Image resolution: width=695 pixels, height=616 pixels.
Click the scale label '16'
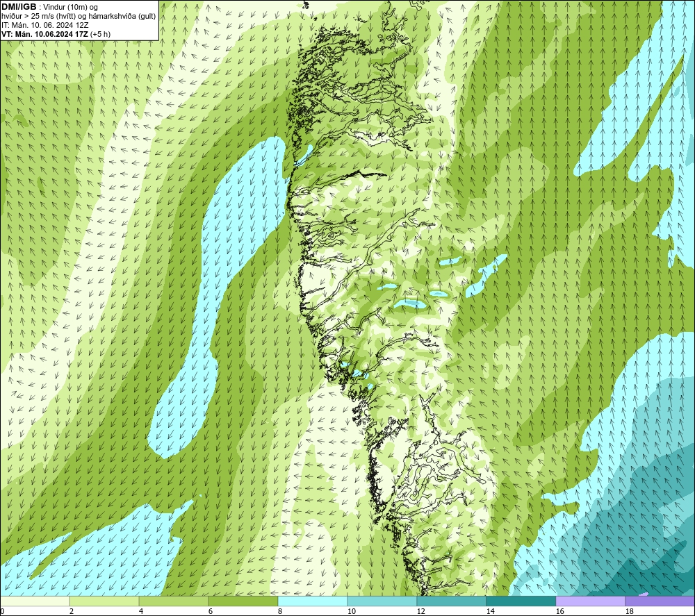pos(559,612)
